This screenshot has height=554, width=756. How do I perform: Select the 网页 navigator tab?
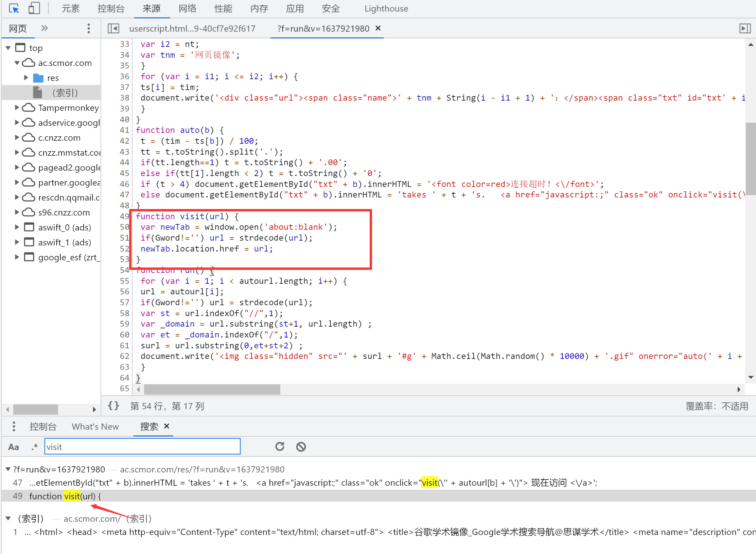pyautogui.click(x=18, y=29)
